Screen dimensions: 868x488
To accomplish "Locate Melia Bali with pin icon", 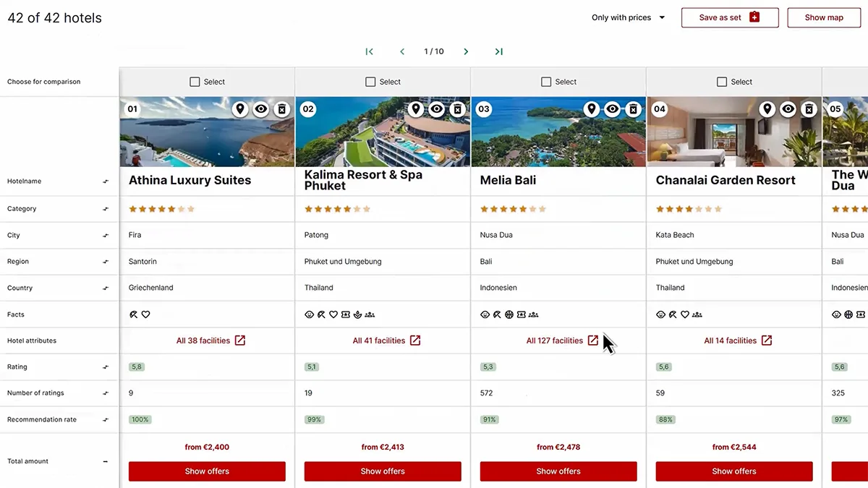I will point(592,109).
